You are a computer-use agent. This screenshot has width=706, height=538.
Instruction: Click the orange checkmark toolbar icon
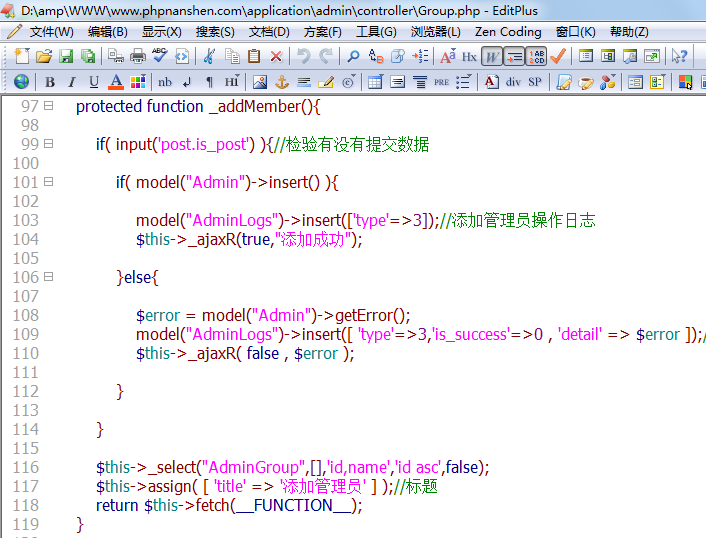coord(558,56)
